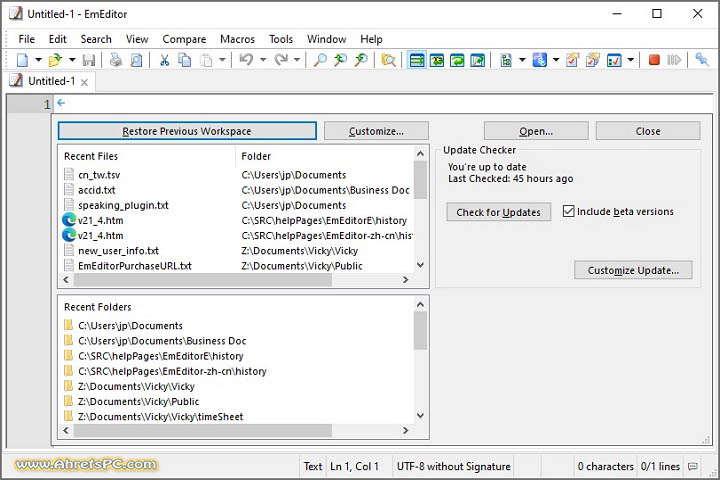Click Recent Folders vertical scrollbar thumb

pos(420,331)
